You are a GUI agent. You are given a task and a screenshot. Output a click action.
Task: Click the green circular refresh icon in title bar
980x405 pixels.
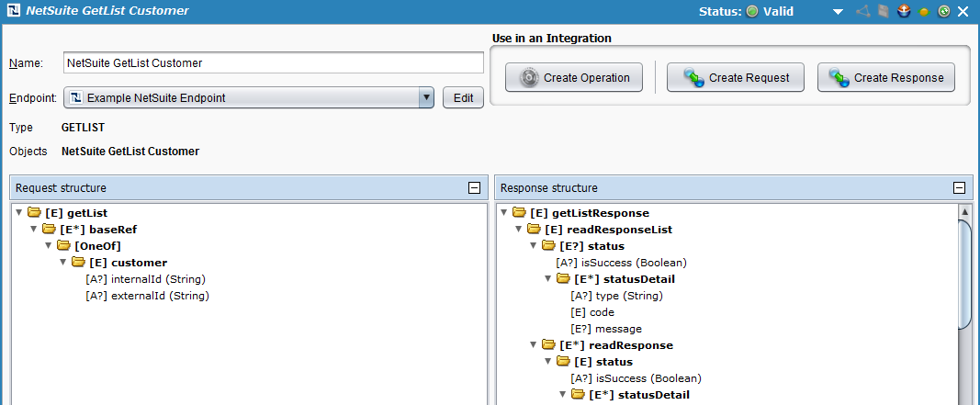click(x=942, y=12)
